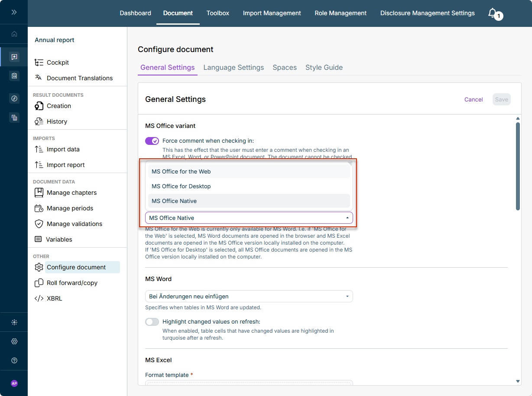
Task: Open Role Management top menu
Action: click(x=341, y=13)
